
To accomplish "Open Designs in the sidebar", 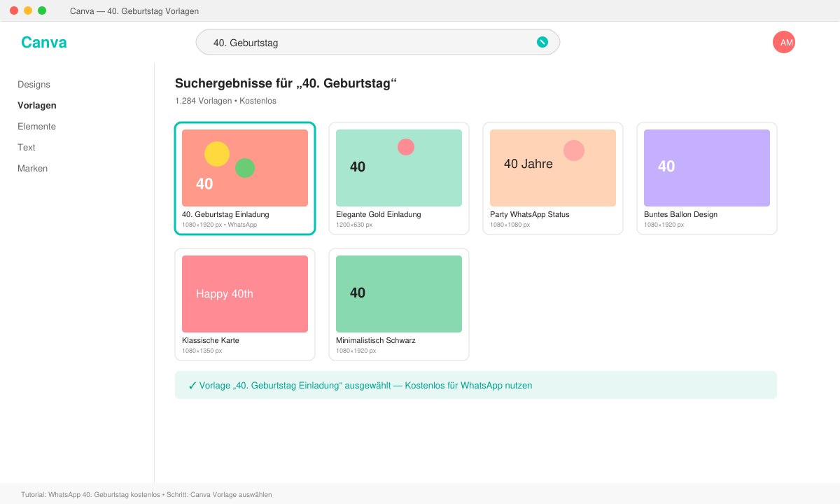I will (34, 84).
